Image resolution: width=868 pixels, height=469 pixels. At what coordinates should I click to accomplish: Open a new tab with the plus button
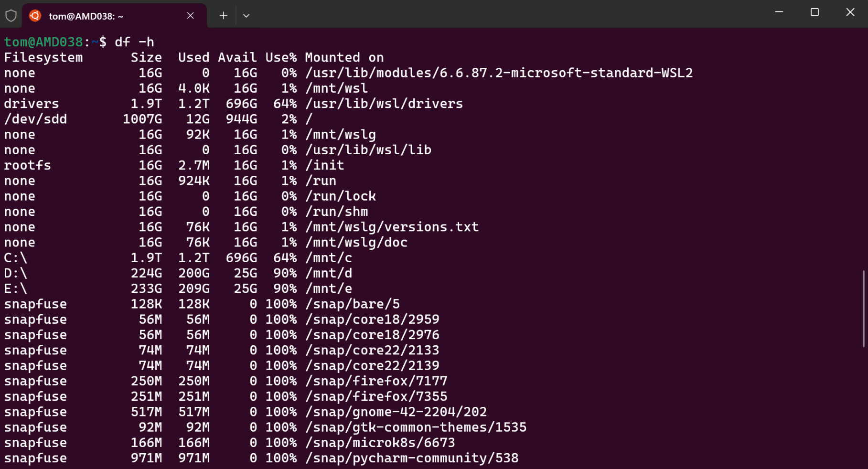223,16
